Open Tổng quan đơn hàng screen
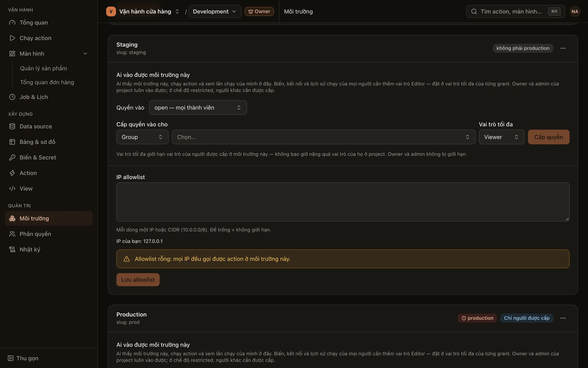The image size is (588, 368). pyautogui.click(x=47, y=82)
